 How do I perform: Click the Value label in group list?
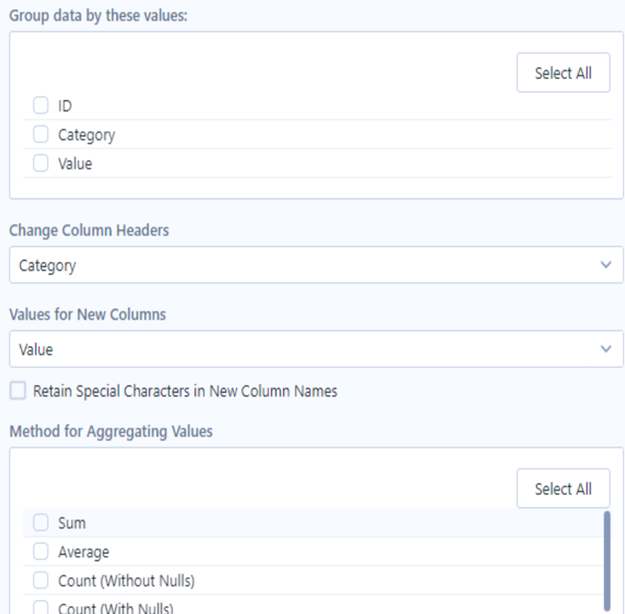(x=75, y=164)
